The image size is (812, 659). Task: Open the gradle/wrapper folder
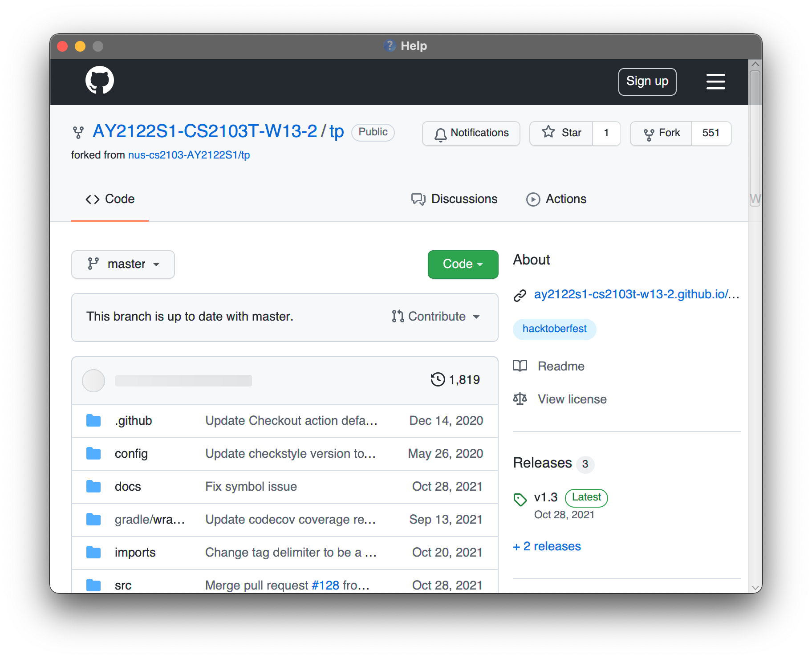tap(150, 520)
